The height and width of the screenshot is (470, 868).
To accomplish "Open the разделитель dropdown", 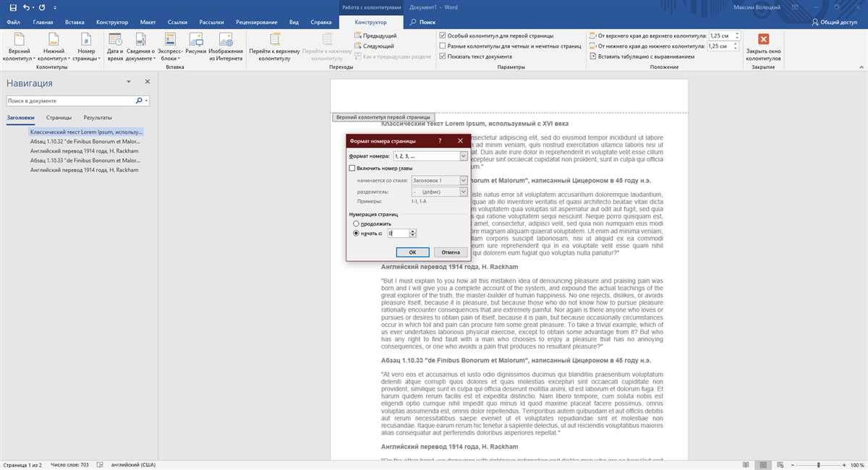I will point(463,192).
